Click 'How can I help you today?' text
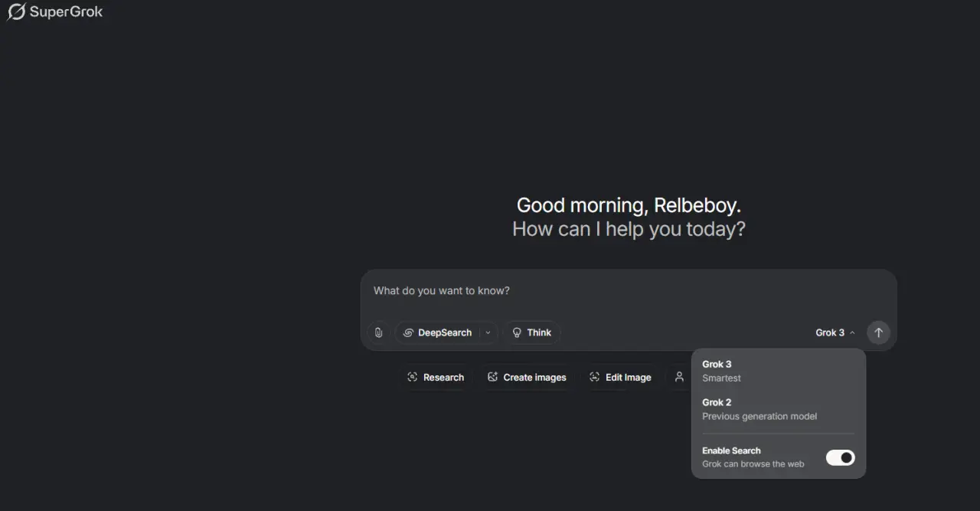This screenshot has height=511, width=980. point(629,229)
